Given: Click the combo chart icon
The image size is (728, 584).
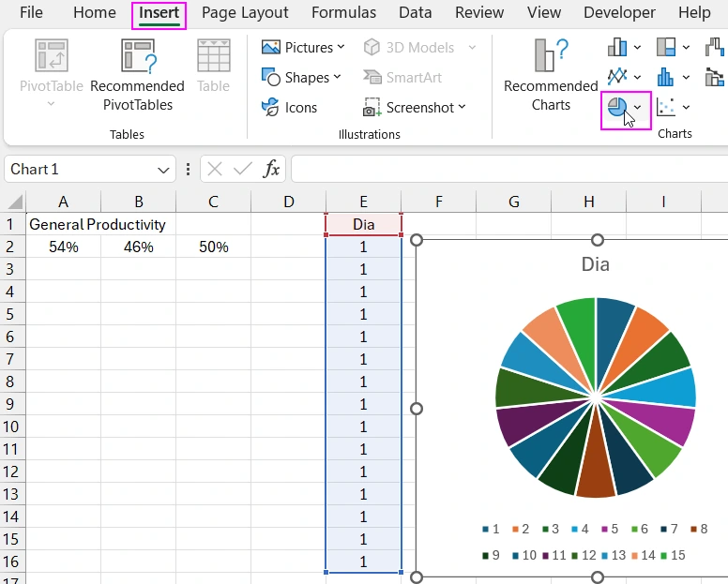Looking at the screenshot, I should [x=715, y=77].
